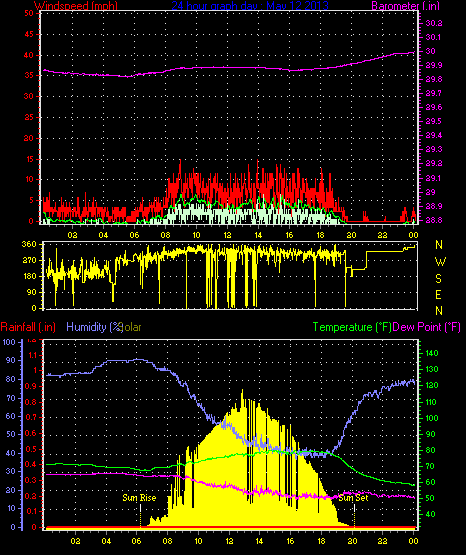Viewport: 466px width, 555px height.
Task: Click the Rainfall (.in) legend label
Action: point(28,327)
